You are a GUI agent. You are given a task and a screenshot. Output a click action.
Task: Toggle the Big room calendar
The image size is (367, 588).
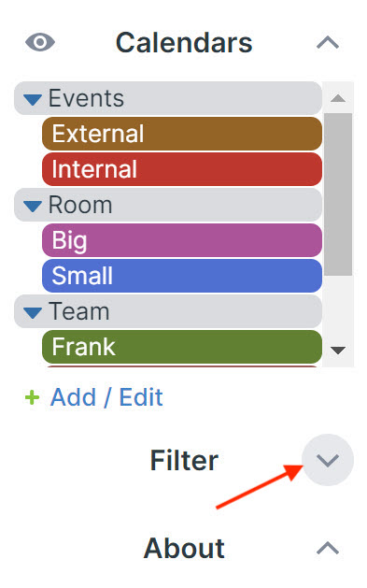tap(182, 240)
